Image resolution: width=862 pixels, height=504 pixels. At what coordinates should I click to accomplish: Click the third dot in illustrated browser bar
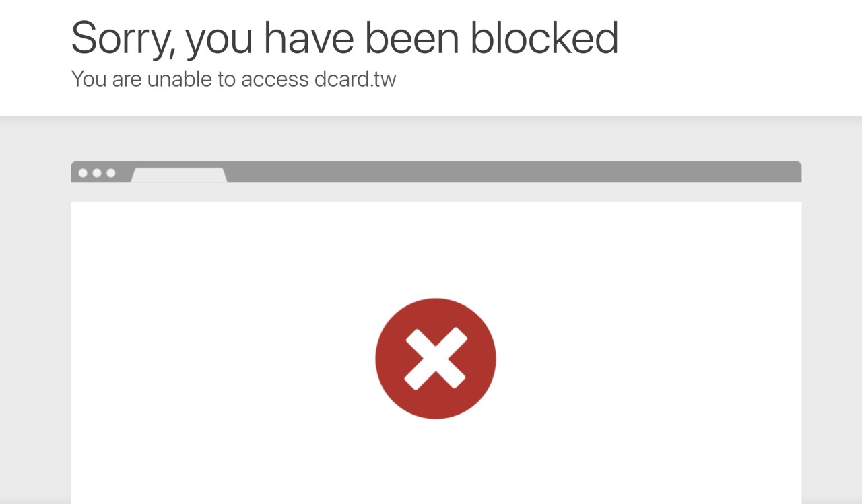coord(111,173)
